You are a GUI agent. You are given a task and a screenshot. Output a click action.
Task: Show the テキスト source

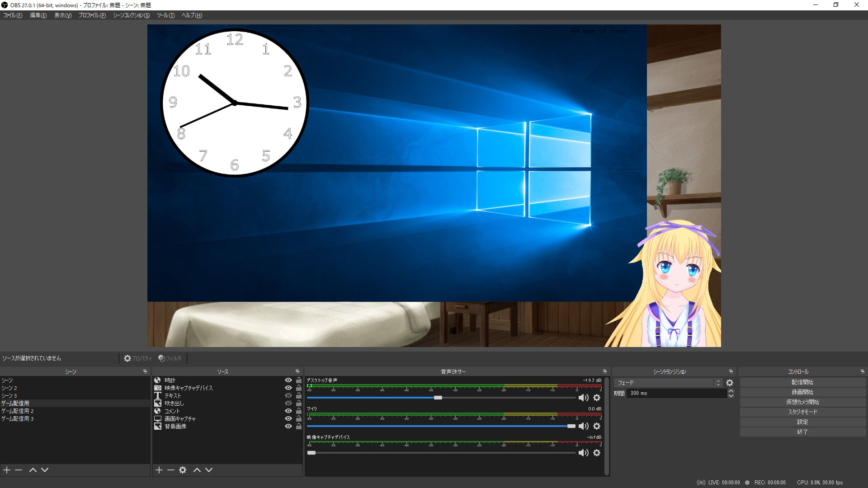(x=288, y=395)
